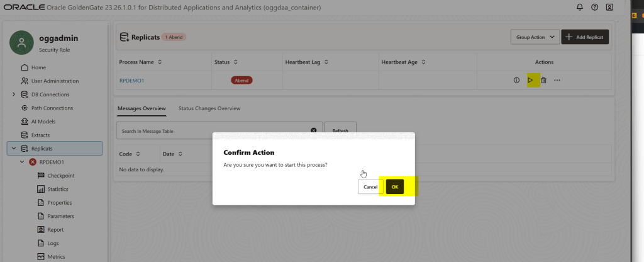Expand the DB Connections tree node
The width and height of the screenshot is (644, 262).
(14, 94)
